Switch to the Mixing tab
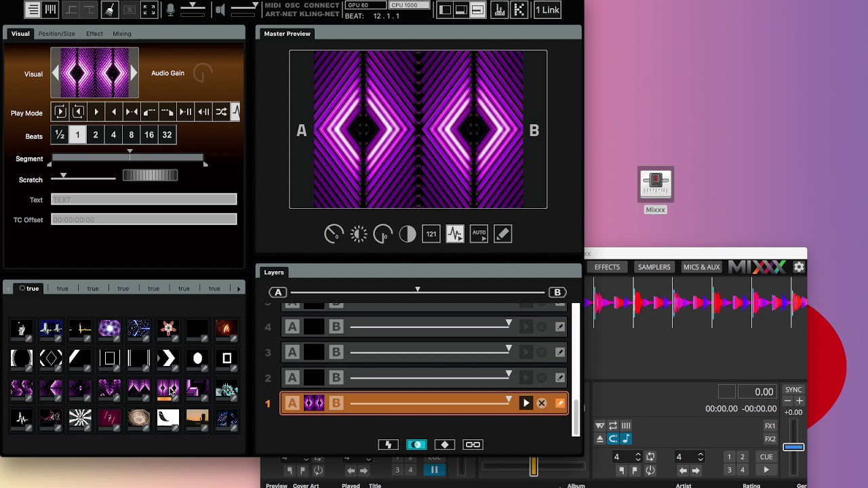868x488 pixels. pos(122,33)
